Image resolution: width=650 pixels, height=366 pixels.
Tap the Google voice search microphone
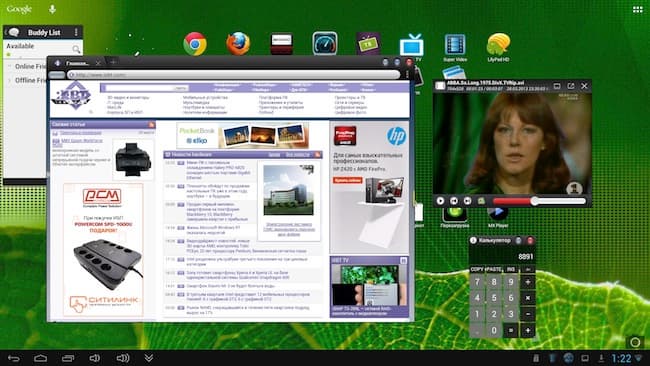pyautogui.click(x=52, y=9)
